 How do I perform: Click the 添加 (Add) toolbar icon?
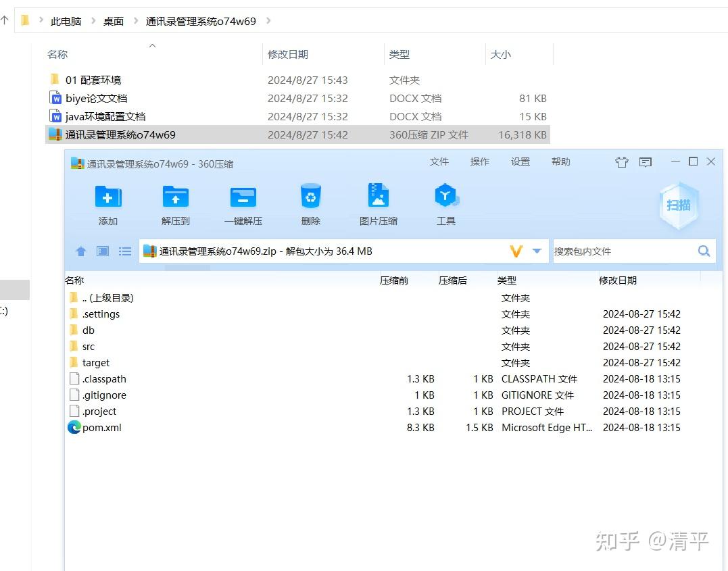pyautogui.click(x=107, y=197)
